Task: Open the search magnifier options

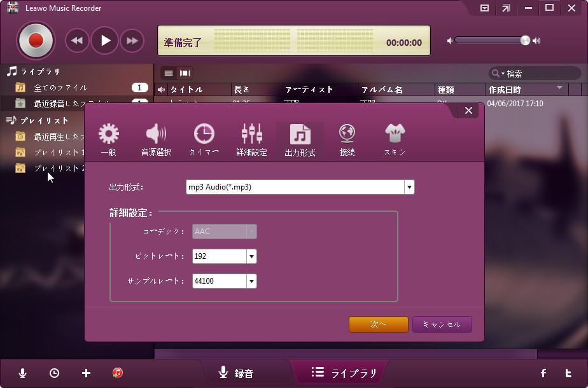Action: tap(498, 74)
